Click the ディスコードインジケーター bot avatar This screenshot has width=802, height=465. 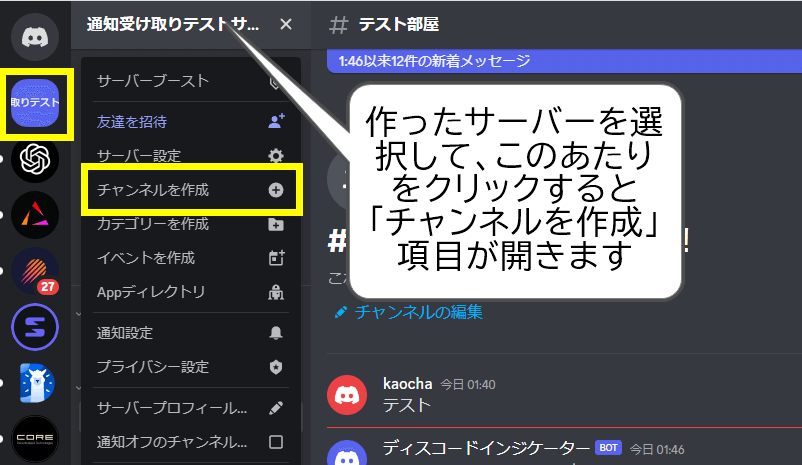347,453
